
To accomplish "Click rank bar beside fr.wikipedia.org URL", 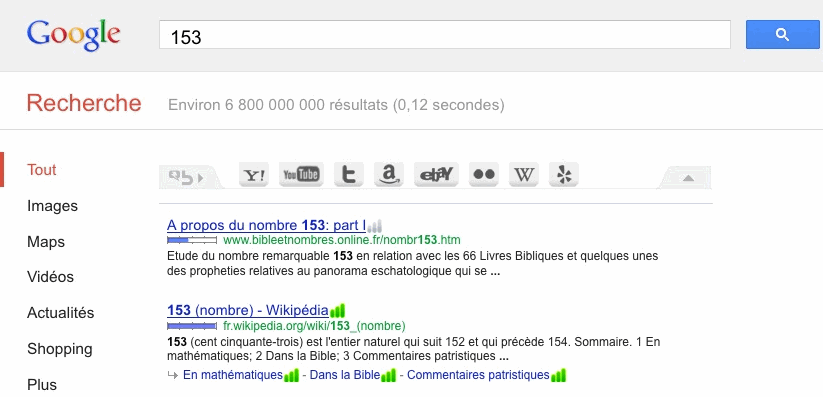I will point(192,326).
